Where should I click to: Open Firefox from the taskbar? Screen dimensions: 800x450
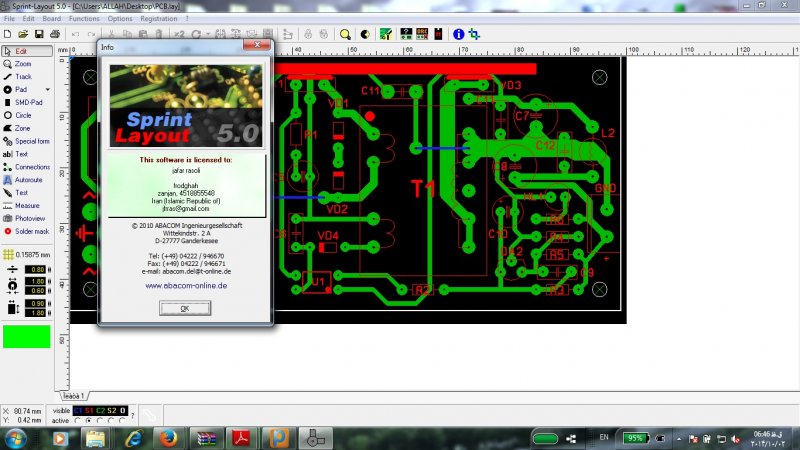(168, 438)
